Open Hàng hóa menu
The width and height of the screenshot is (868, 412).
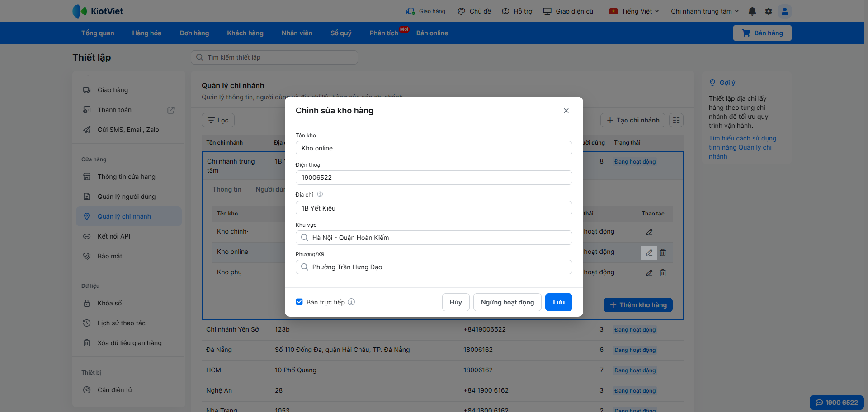coord(147,33)
